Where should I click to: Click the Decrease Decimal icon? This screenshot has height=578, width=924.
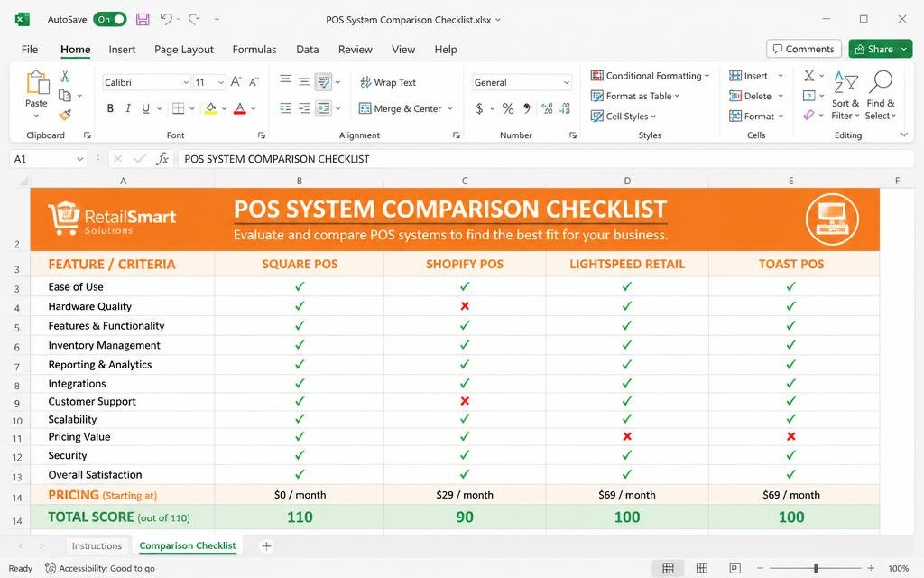pyautogui.click(x=565, y=108)
